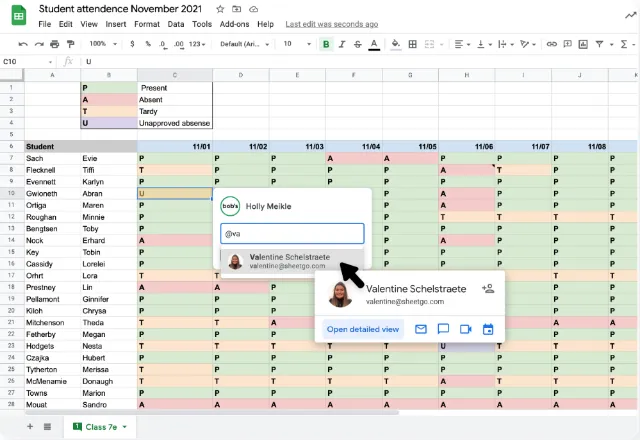Click the horizontal scrollbar
Screen dimensions: 640x440
[x=212, y=412]
